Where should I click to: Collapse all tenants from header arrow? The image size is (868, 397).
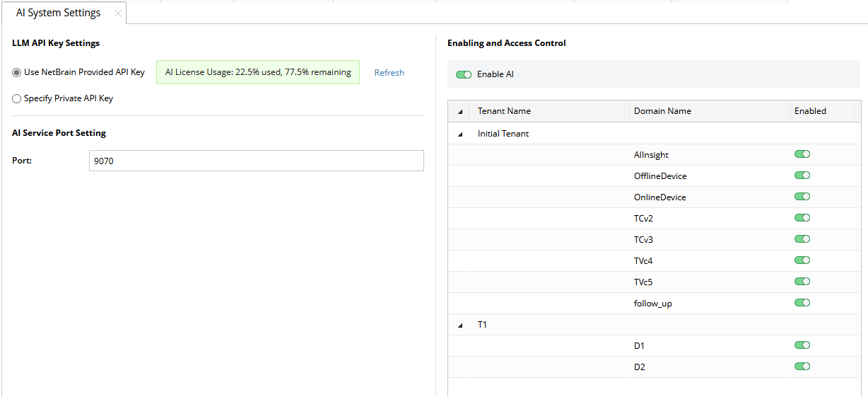pyautogui.click(x=461, y=111)
